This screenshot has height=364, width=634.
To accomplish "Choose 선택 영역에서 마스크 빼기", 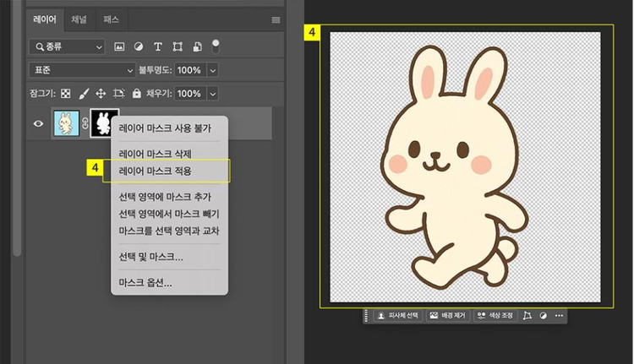I will tap(169, 214).
